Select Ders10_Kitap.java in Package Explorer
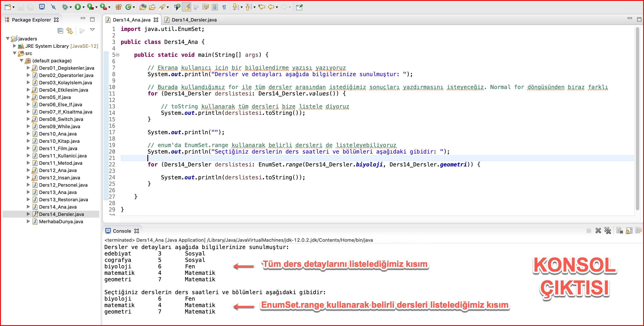The width and height of the screenshot is (644, 326). click(59, 141)
